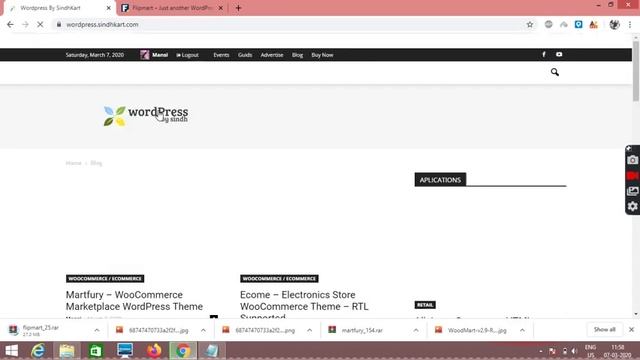Open the Guids menu item
This screenshot has height=360, width=640.
point(245,55)
